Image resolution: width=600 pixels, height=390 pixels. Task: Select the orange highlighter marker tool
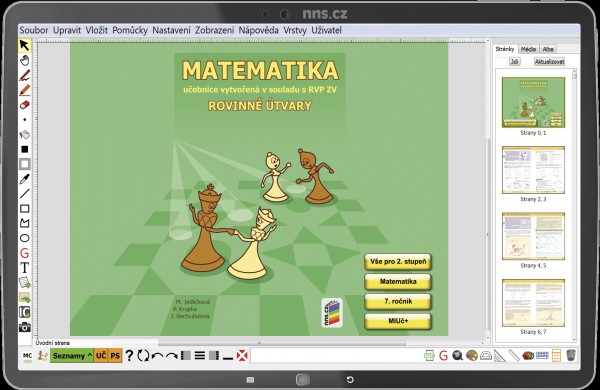tap(24, 90)
